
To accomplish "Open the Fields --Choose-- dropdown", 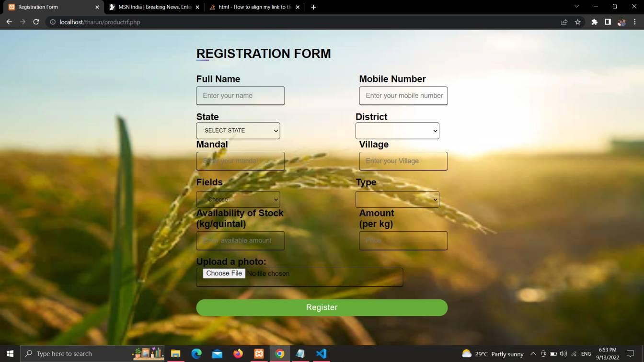I will click(238, 199).
